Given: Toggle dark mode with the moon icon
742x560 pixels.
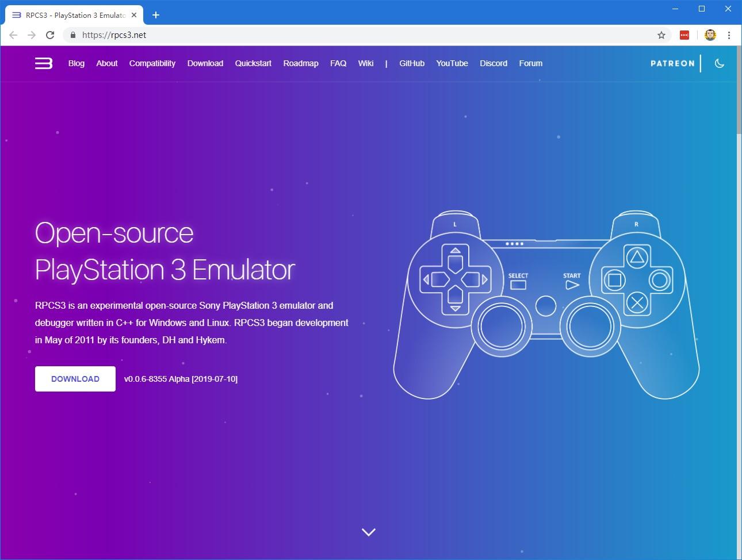Looking at the screenshot, I should (x=720, y=63).
